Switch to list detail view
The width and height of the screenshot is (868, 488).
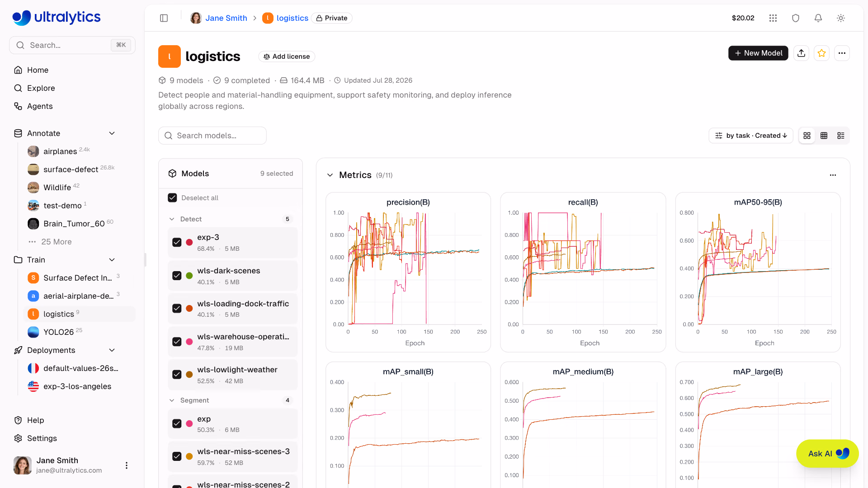[x=841, y=136]
